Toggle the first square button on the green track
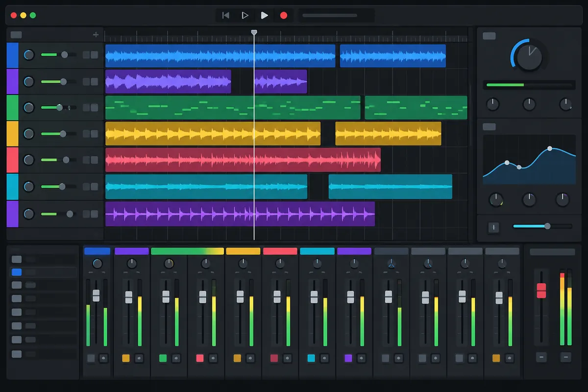This screenshot has width=588, height=392. pos(86,107)
